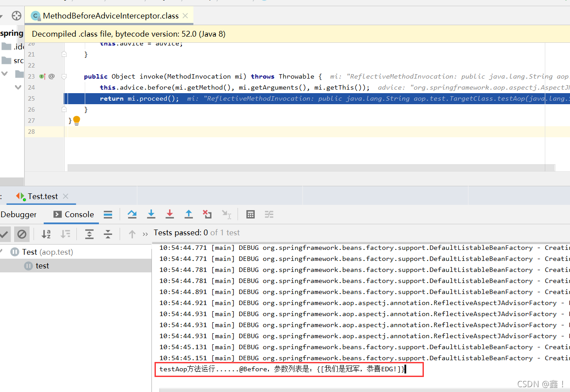Collapse the invoke method fold at line 23

(x=64, y=76)
